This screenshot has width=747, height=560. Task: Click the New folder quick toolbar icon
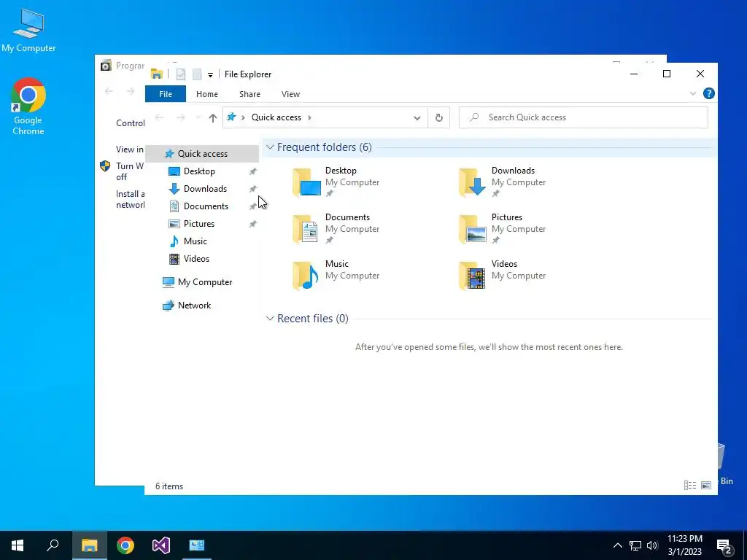197,74
